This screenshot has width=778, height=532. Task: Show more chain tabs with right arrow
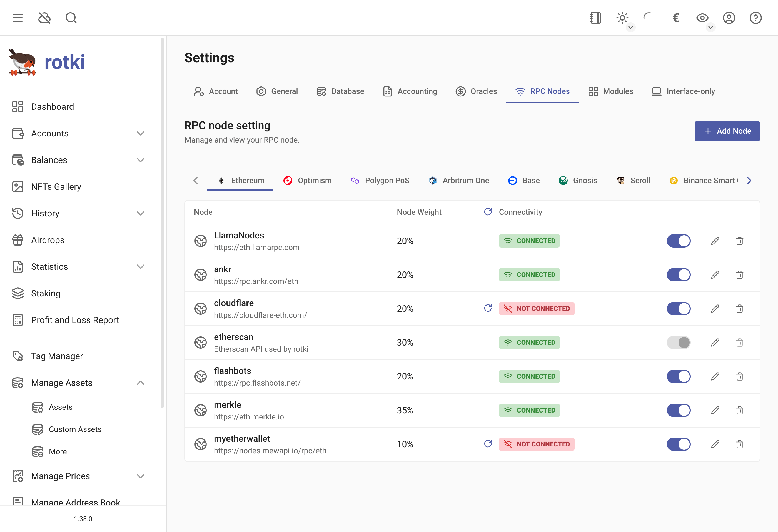coord(749,181)
